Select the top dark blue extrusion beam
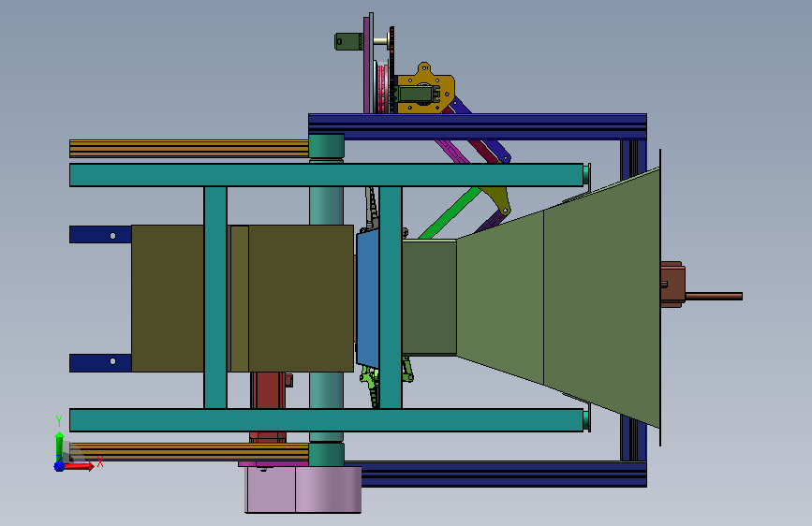The height and width of the screenshot is (526, 812). tap(478, 127)
